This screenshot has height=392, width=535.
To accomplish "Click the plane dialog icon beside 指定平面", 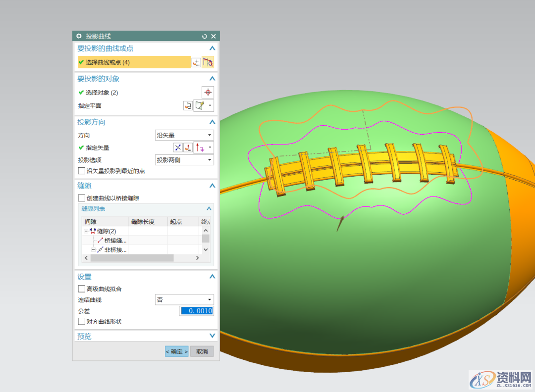I will pyautogui.click(x=188, y=105).
